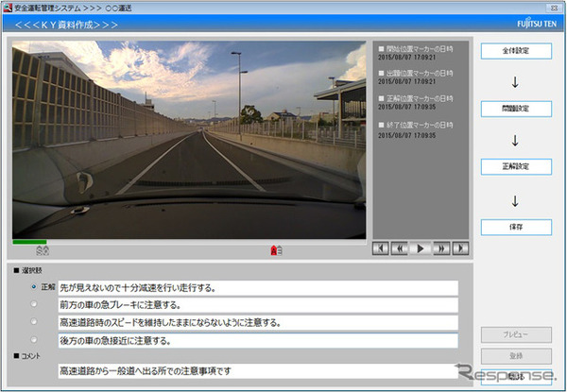567x392 pixels.
Task: Click the S start marker below the progress bar
Action: point(40,250)
